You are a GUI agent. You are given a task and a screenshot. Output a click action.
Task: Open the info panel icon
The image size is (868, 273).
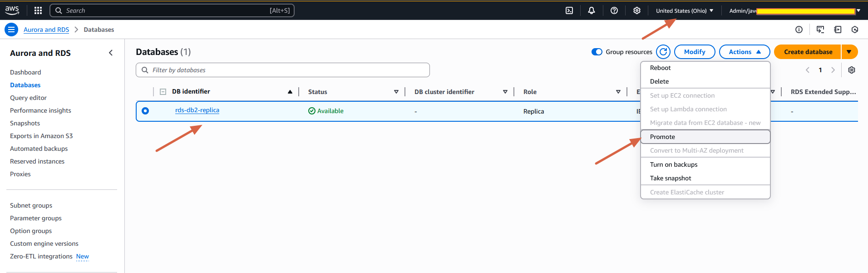click(x=799, y=30)
